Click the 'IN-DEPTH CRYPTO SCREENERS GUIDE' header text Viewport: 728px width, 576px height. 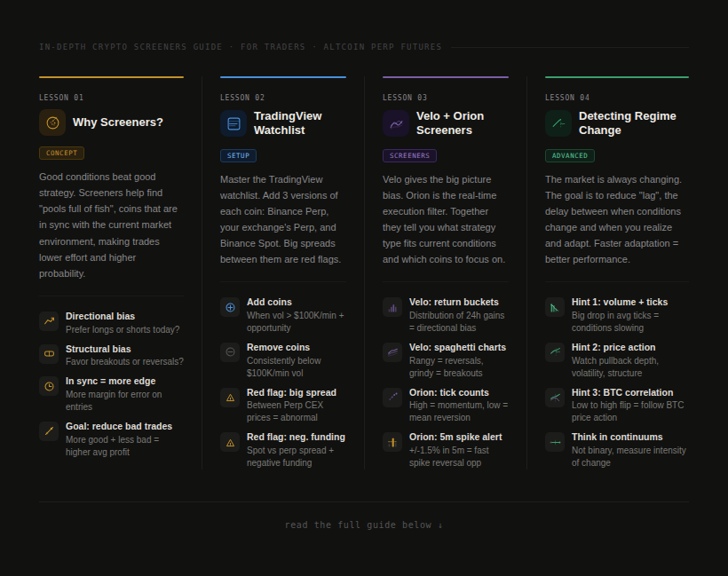coord(131,47)
